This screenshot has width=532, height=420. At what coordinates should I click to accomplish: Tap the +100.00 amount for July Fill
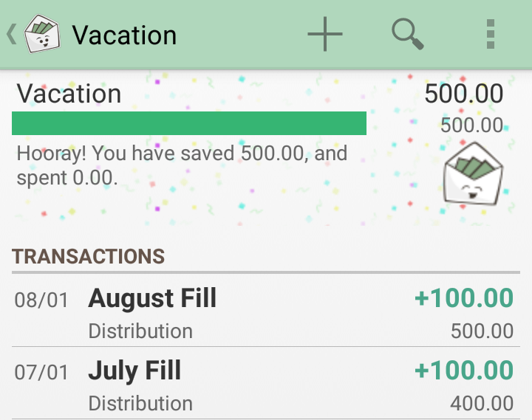click(x=464, y=370)
